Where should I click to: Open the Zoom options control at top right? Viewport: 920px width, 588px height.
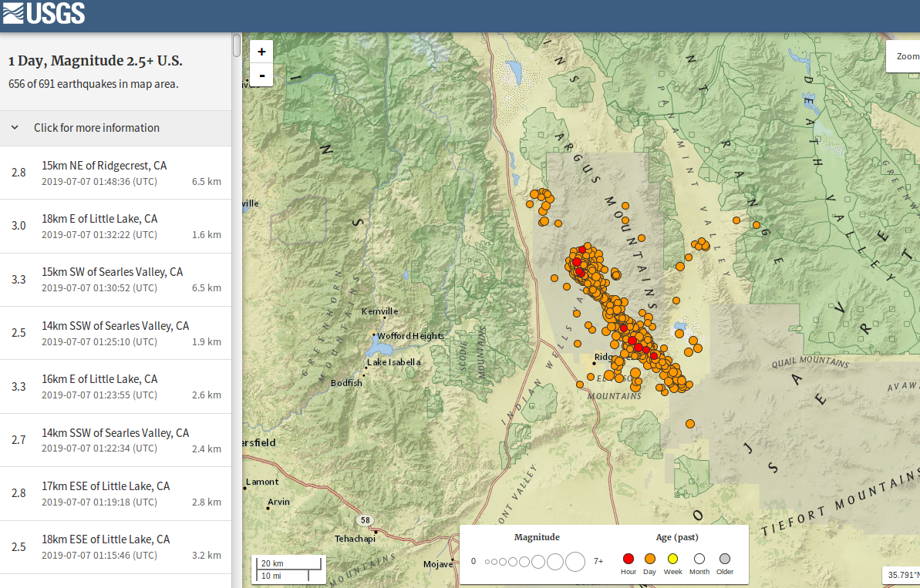click(x=904, y=56)
